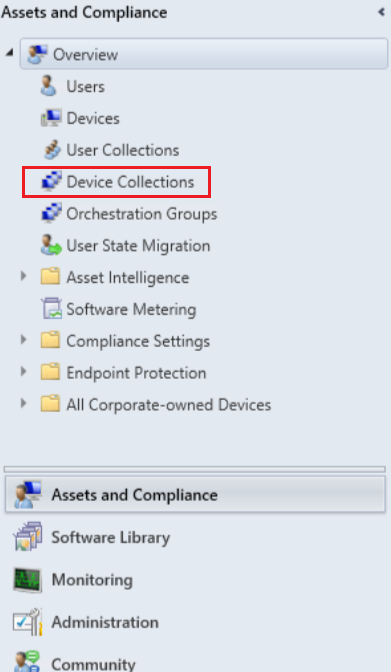Image resolution: width=391 pixels, height=672 pixels.
Task: Select the Overview tree label
Action: [x=85, y=54]
